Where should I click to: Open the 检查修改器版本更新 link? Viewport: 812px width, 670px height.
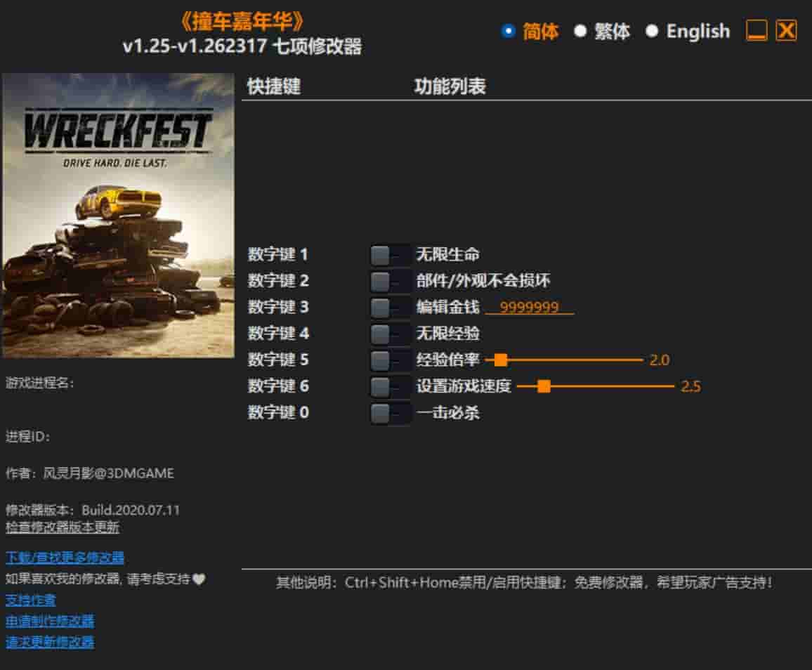62,527
